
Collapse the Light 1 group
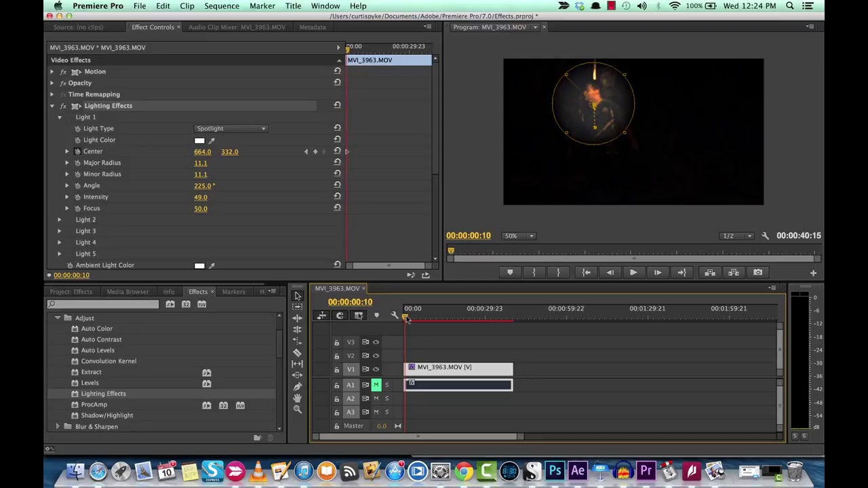click(x=59, y=117)
